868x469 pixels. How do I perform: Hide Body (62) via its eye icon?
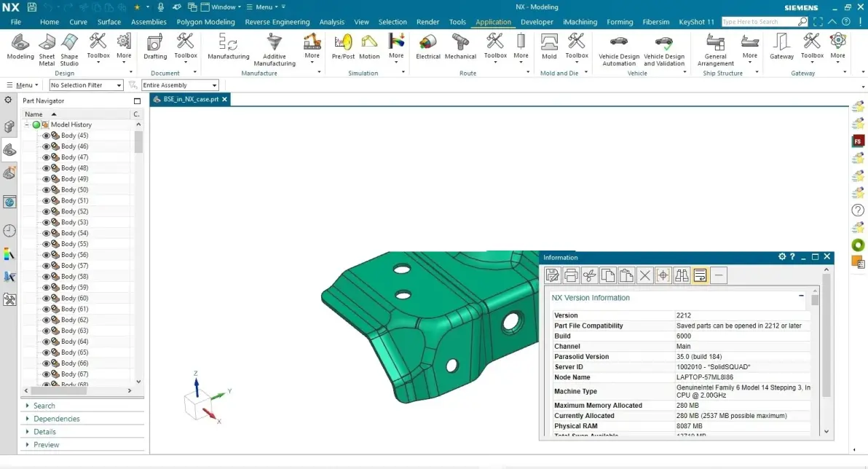point(46,320)
